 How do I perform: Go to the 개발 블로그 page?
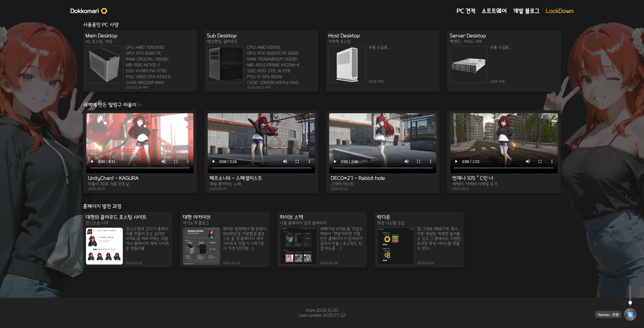click(526, 11)
